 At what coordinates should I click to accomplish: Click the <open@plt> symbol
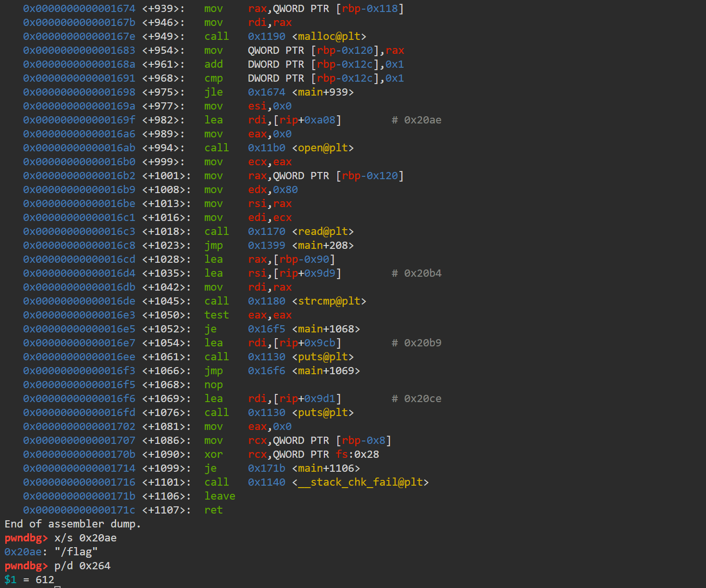(323, 148)
